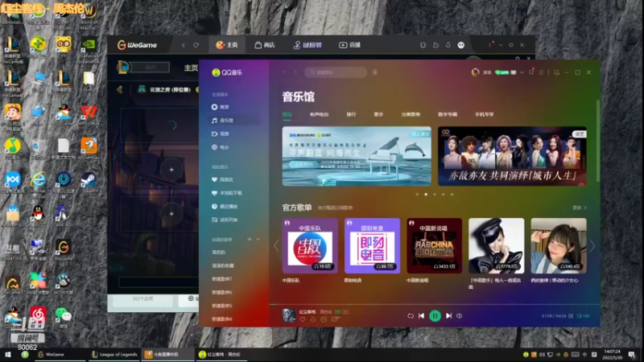Viewport: 644px width, 362px height.
Task: Go back with the WeGame top-bar back arrow
Action: (x=184, y=45)
